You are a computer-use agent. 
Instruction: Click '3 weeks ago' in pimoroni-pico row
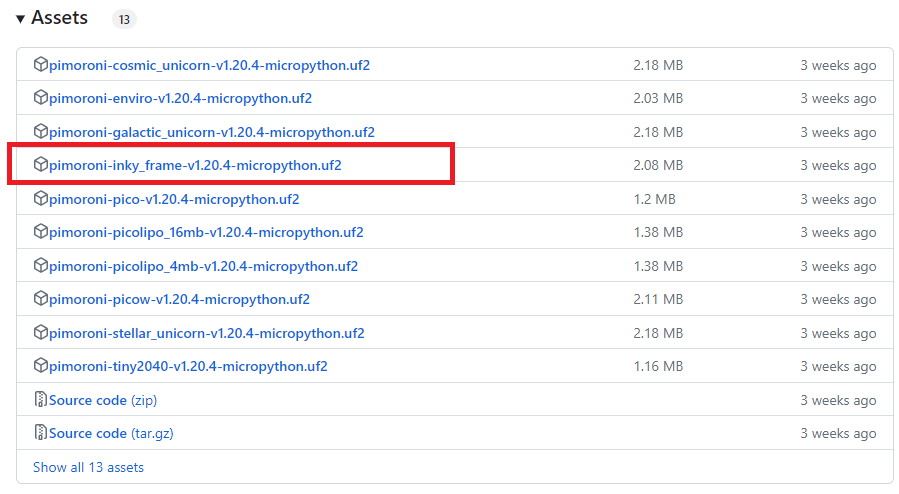coord(838,200)
